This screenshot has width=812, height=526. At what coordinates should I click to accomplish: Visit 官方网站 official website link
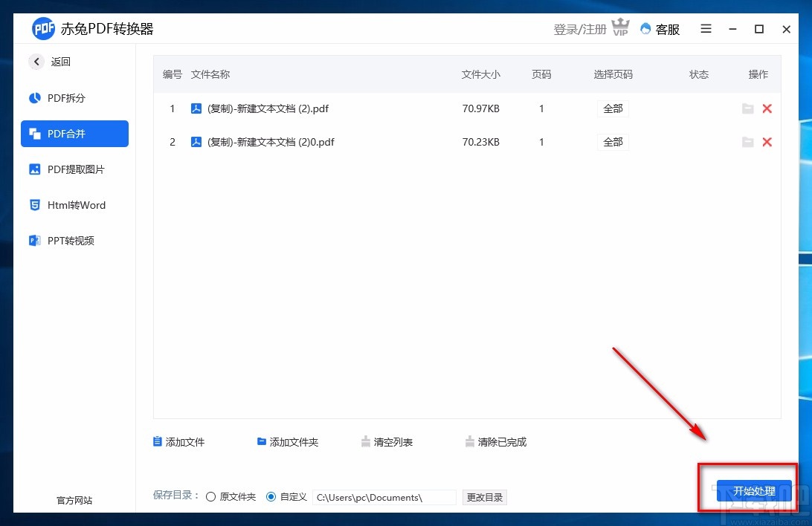[73, 500]
